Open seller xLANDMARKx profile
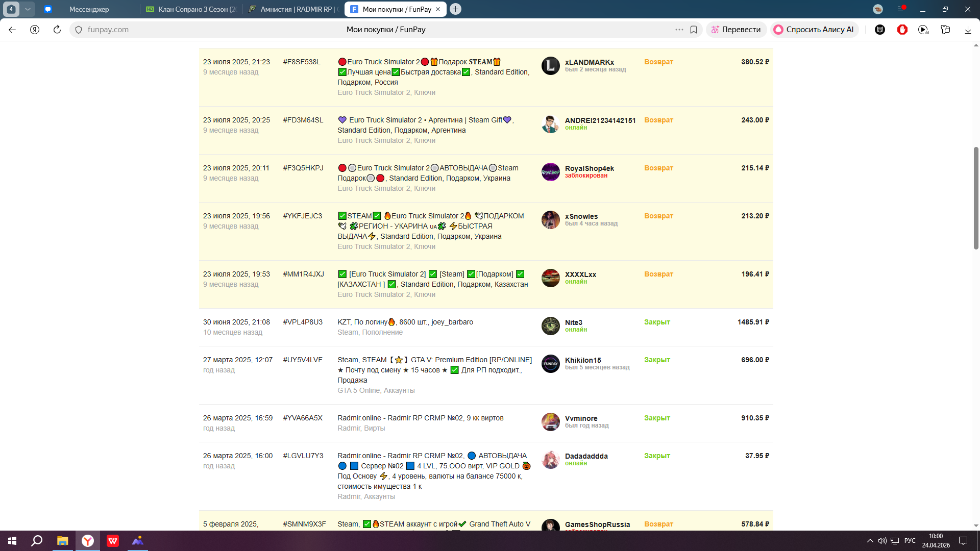This screenshot has height=551, width=980. point(589,62)
